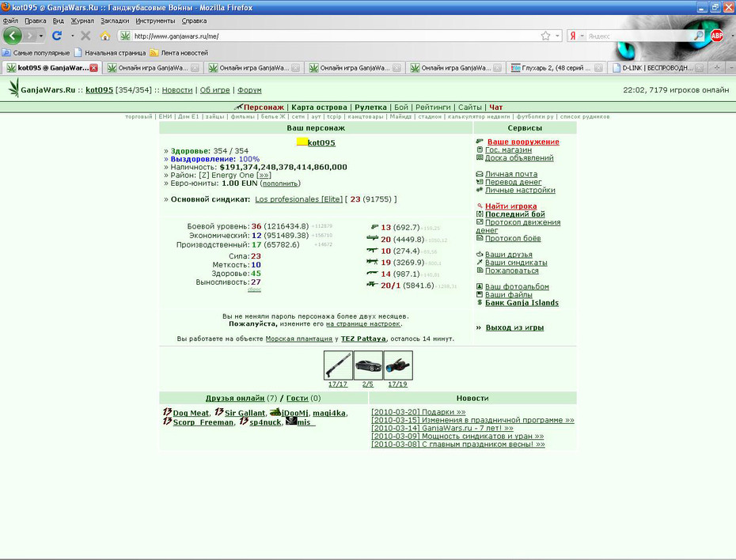Expand the address bar history dropdown
The height and width of the screenshot is (560, 736).
557,36
